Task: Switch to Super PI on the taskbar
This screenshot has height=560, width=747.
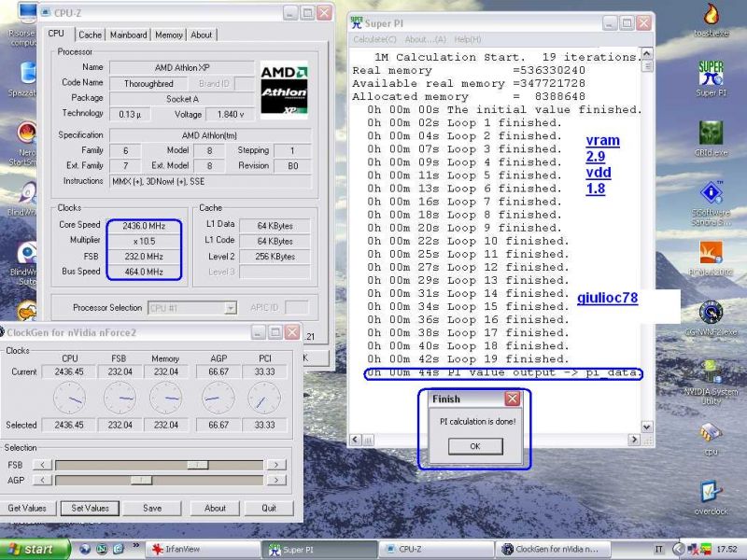Action: click(319, 549)
